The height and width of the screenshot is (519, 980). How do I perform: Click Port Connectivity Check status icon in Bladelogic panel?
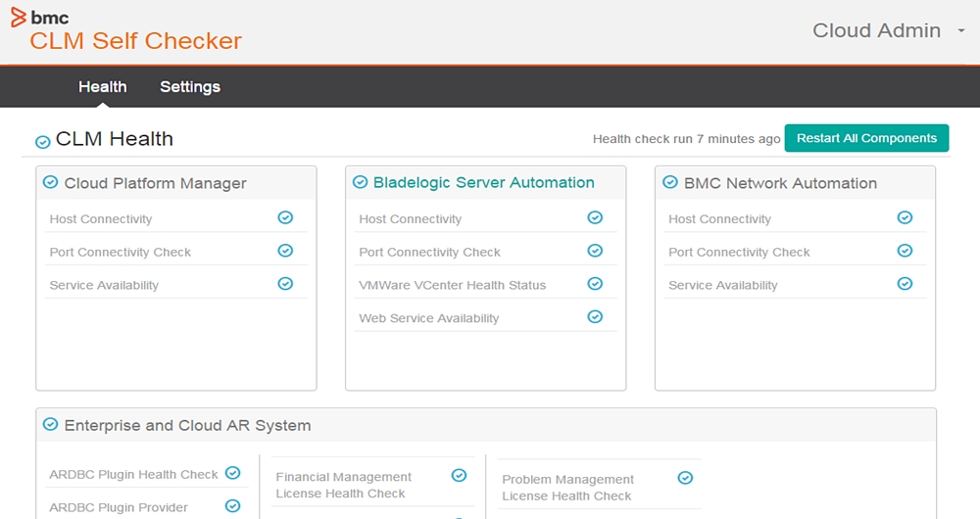[x=595, y=251]
